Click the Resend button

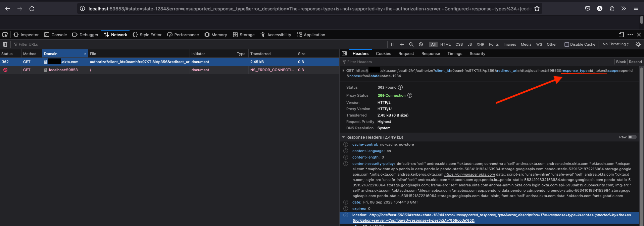635,62
